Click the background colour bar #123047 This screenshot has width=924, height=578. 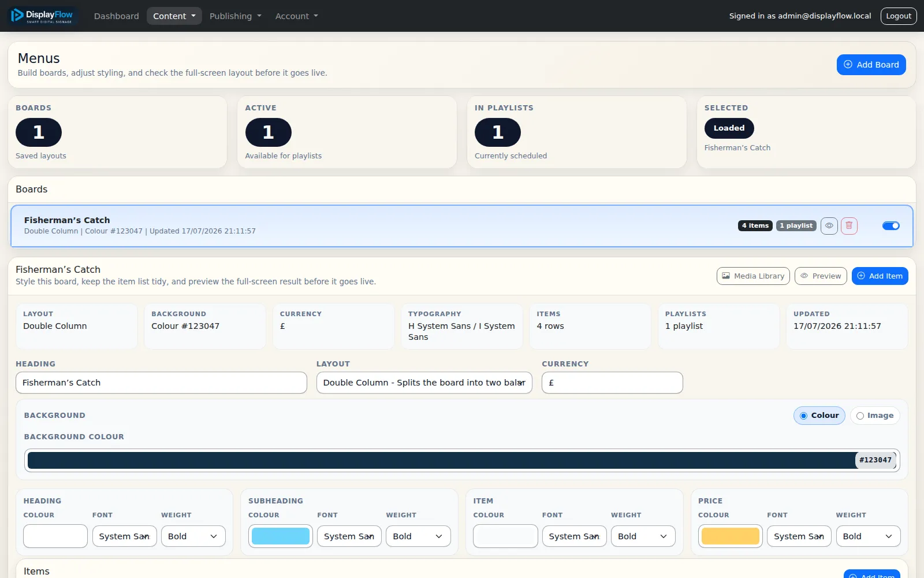tap(462, 460)
